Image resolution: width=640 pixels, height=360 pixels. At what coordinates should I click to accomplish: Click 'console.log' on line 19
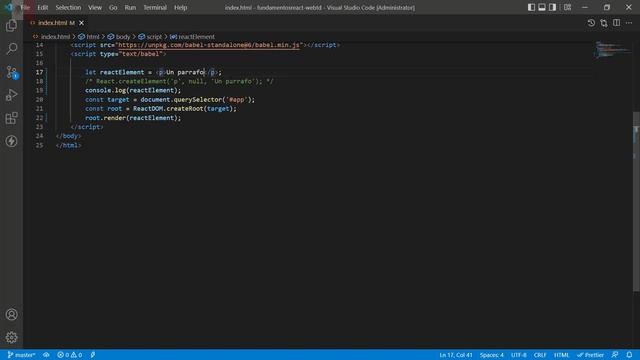[x=105, y=90]
